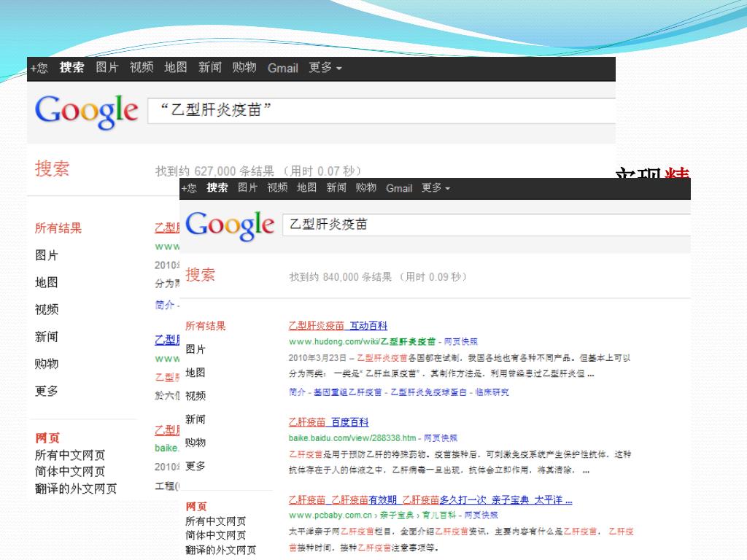Select 翻译的外文网页 in the back window sidebar
The image size is (747, 560).
click(x=76, y=489)
